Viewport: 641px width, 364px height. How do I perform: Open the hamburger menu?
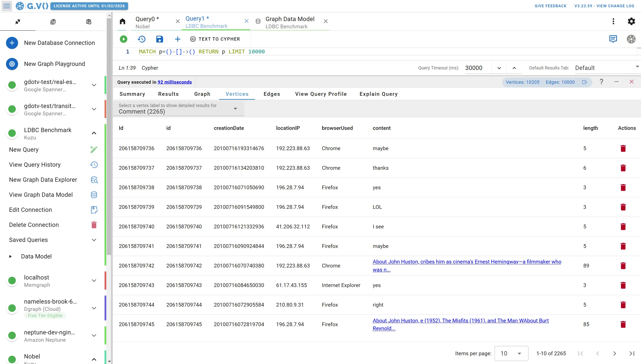7,6
